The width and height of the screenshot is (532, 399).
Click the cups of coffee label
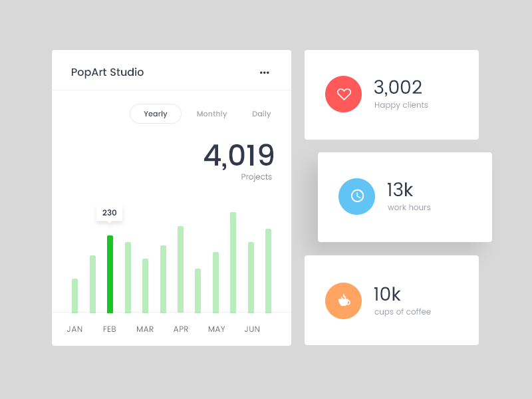coord(402,312)
